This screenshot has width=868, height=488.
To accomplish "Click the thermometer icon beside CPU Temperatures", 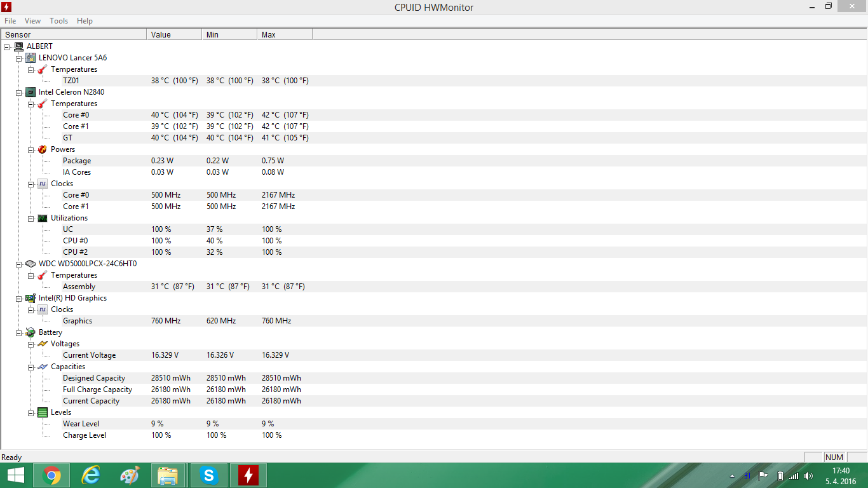I will (x=43, y=104).
